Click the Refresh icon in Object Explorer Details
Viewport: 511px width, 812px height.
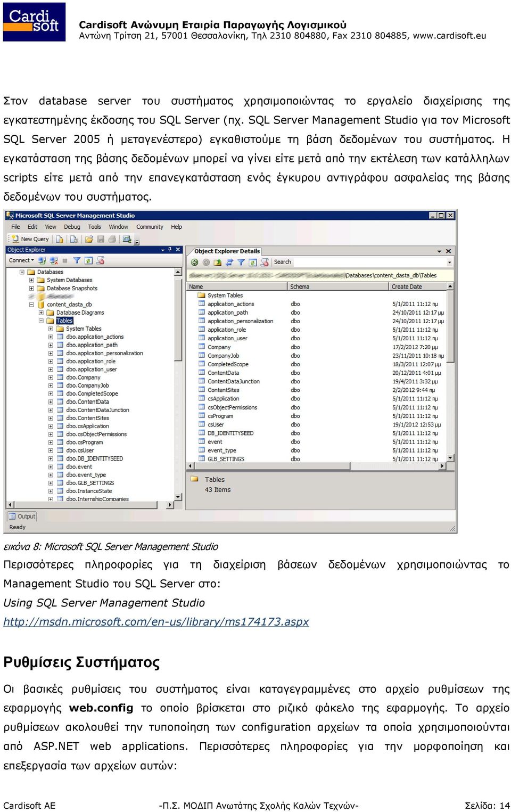coord(253,262)
